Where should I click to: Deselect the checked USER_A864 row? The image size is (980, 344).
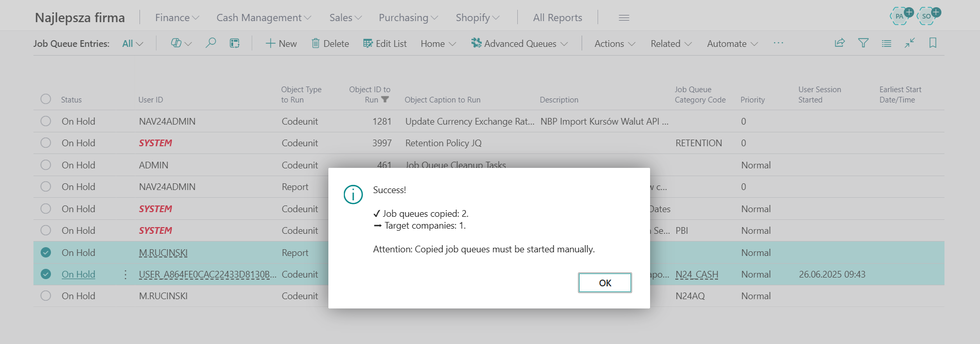point(46,274)
